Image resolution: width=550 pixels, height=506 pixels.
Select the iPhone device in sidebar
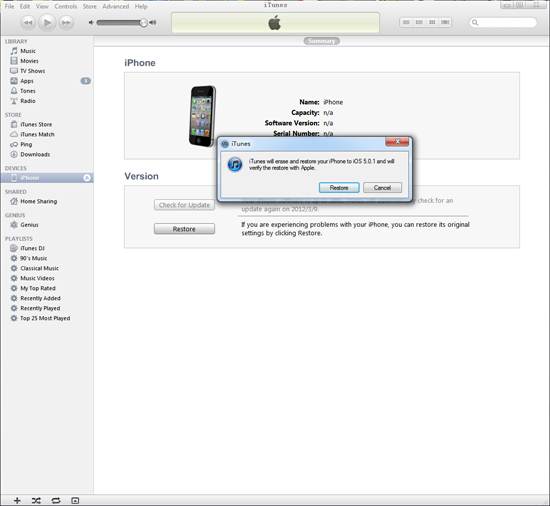pos(47,178)
